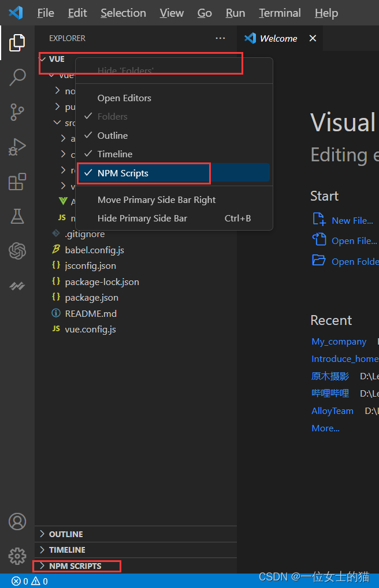Image resolution: width=379 pixels, height=588 pixels.
Task: Expand the folder starting with 'no'
Action: 57,91
